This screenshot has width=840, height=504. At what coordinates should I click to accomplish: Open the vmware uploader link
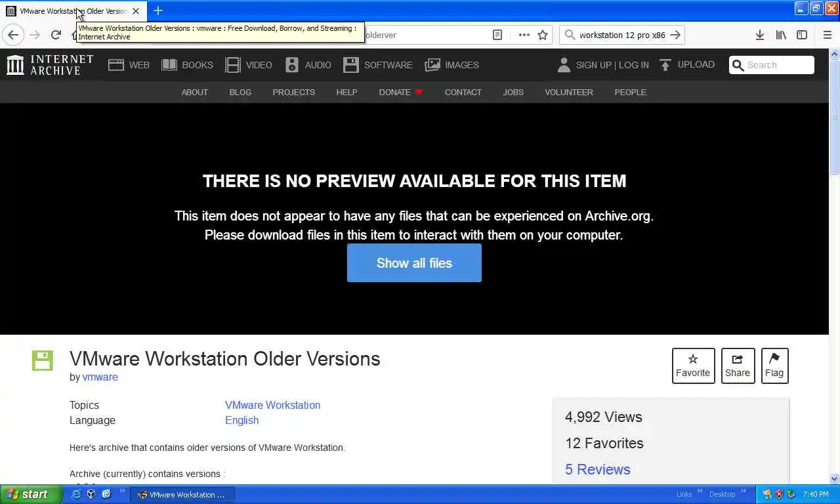pos(100,377)
